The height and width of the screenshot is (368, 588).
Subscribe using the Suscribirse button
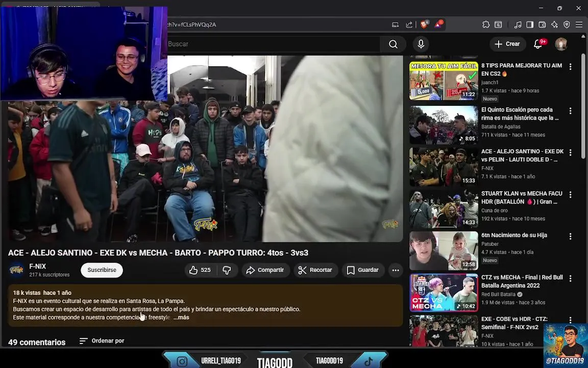coord(102,270)
